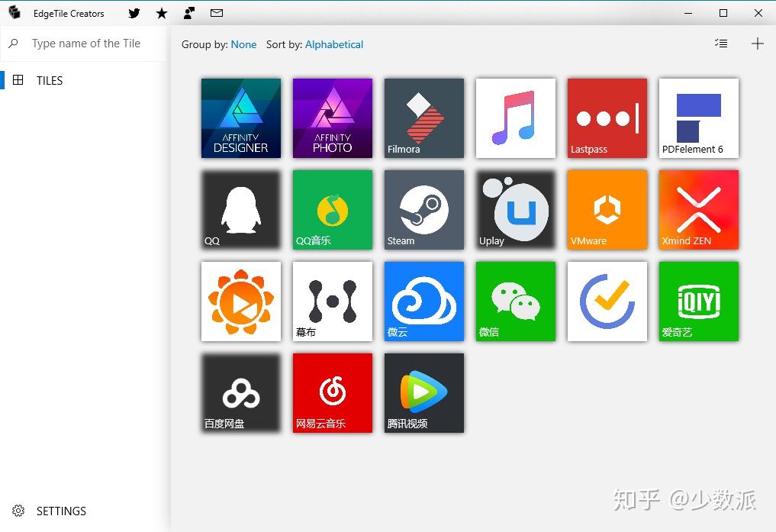Change Group by None option
776x532 pixels.
(x=243, y=44)
